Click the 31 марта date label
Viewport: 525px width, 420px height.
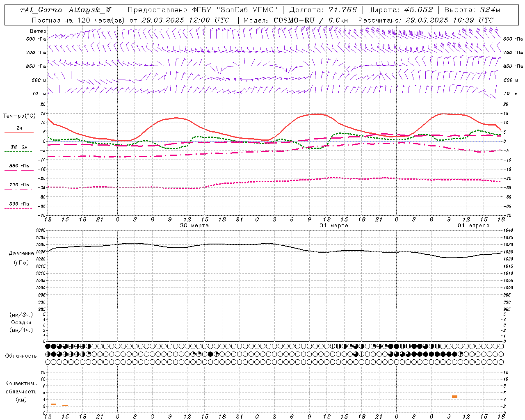tap(334, 226)
